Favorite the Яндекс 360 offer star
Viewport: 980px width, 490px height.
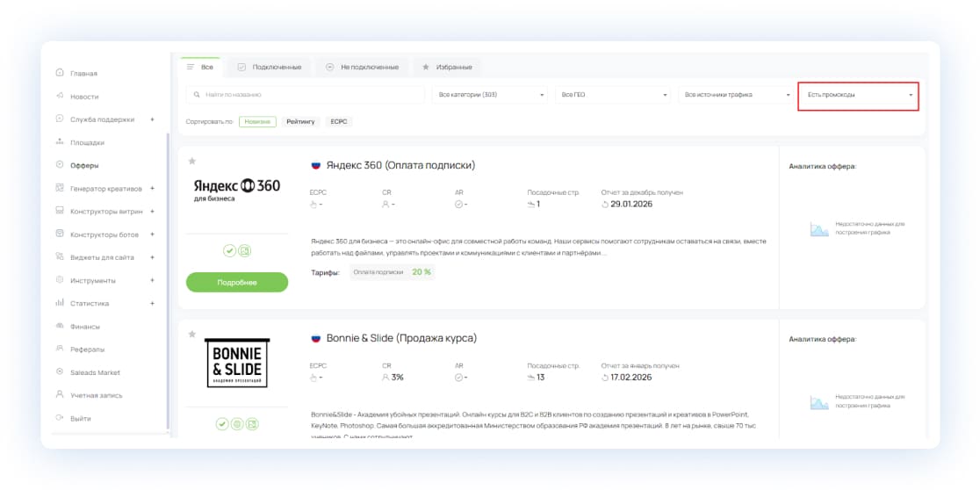click(191, 161)
